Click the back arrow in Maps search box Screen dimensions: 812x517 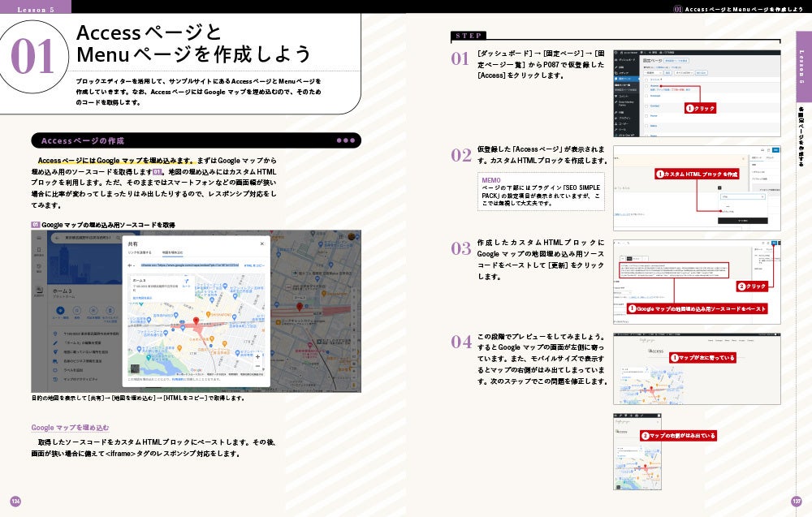pos(57,238)
